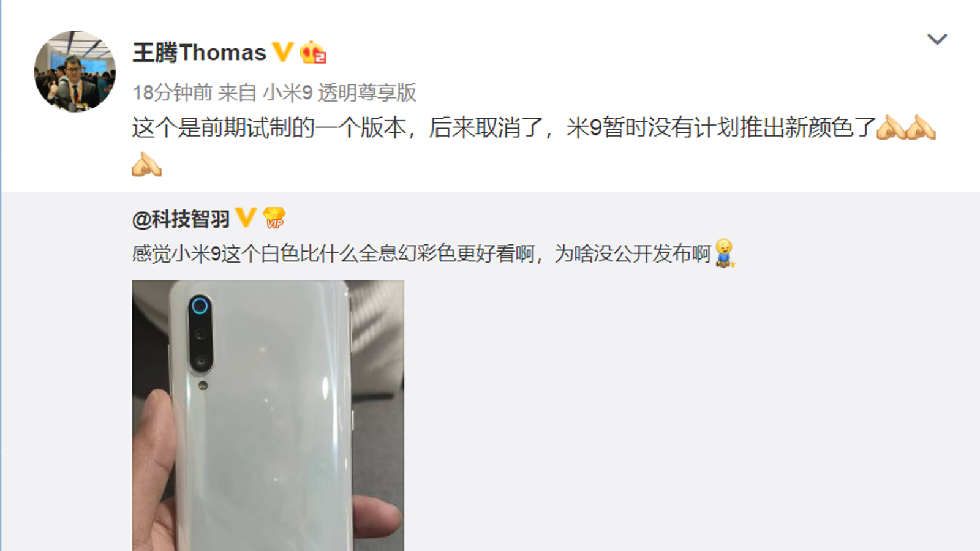Image resolution: width=980 pixels, height=551 pixels.
Task: Enlarge the white Xiaomi 9 phone photo
Action: click(x=268, y=416)
